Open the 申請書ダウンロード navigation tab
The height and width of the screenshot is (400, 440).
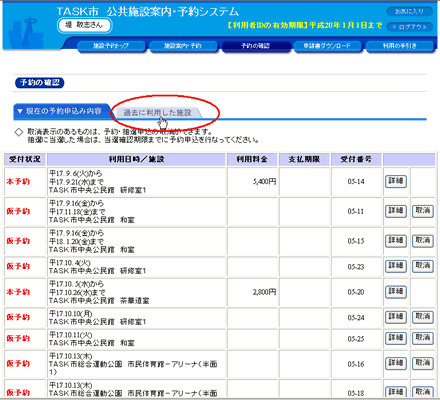[328, 46]
